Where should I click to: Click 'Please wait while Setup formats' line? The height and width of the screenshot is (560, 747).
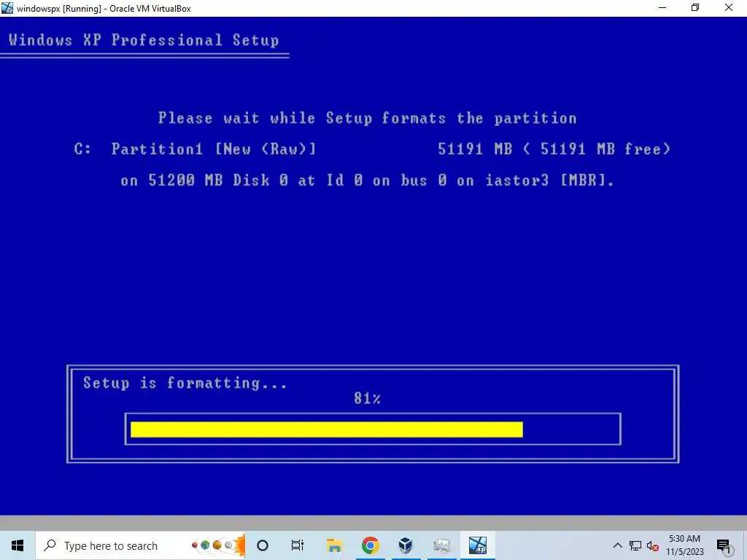[x=368, y=118]
